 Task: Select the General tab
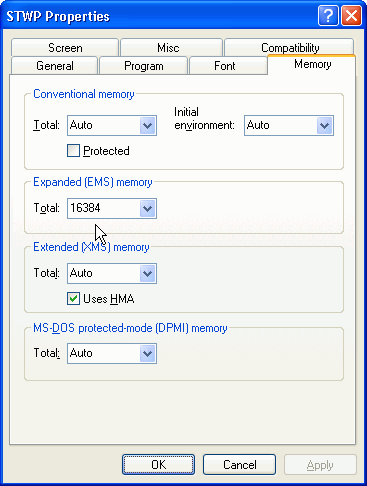click(55, 65)
